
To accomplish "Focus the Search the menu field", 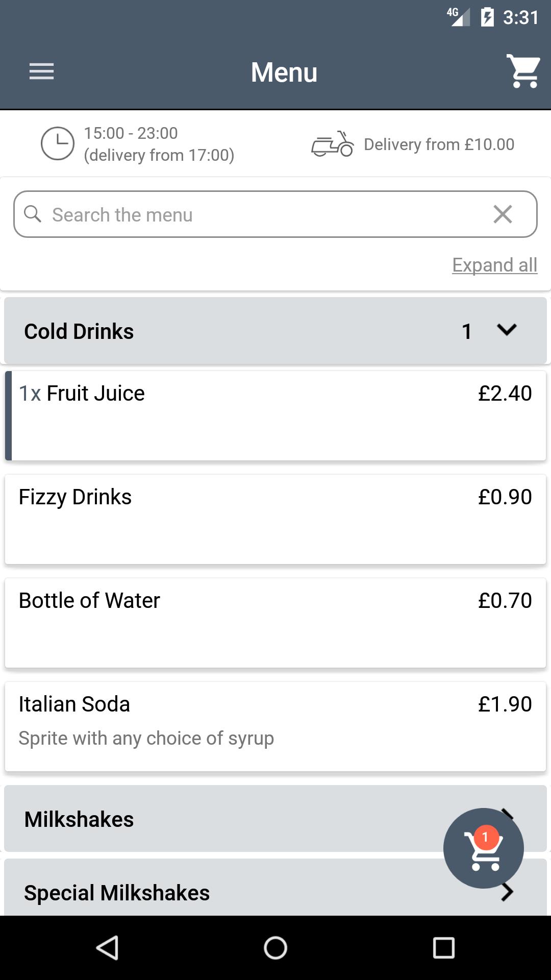I will click(x=255, y=214).
